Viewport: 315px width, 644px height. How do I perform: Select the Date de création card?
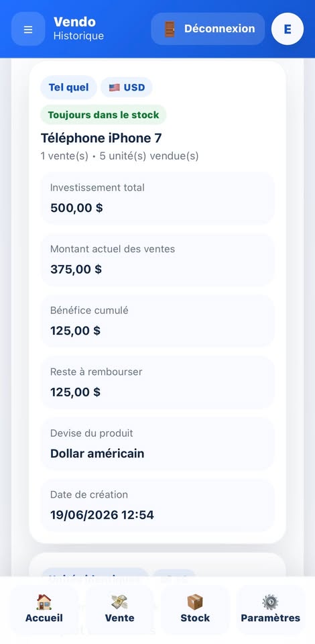tap(157, 505)
